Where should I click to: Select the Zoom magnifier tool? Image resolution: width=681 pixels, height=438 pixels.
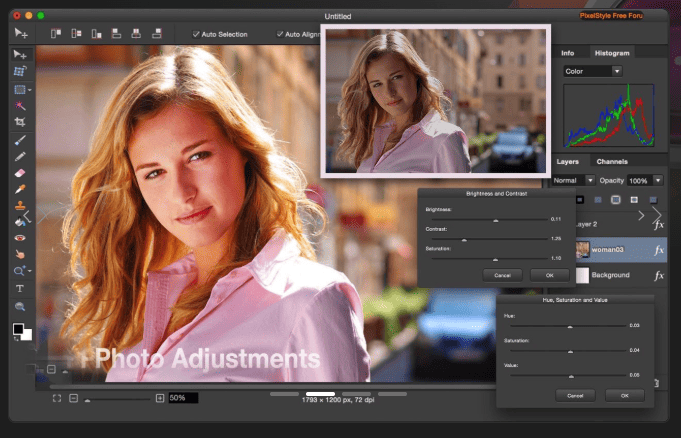coord(20,307)
